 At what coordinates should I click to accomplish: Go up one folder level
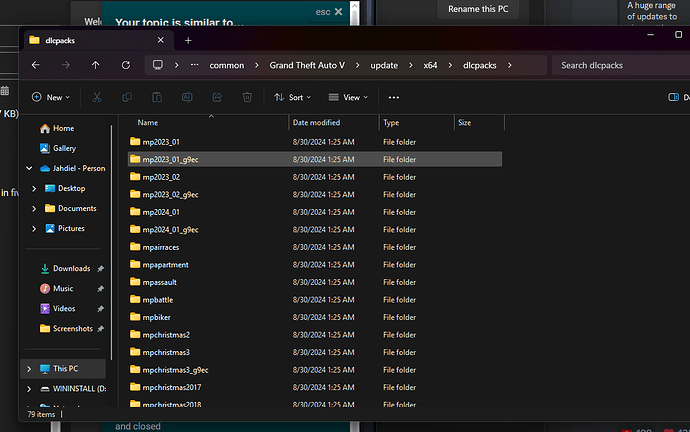coord(95,65)
